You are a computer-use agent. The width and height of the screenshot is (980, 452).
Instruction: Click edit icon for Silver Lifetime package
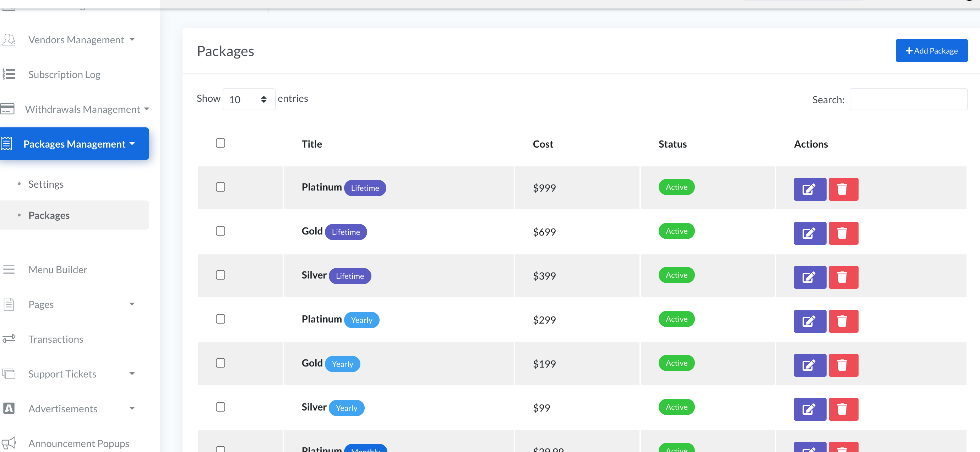[810, 277]
